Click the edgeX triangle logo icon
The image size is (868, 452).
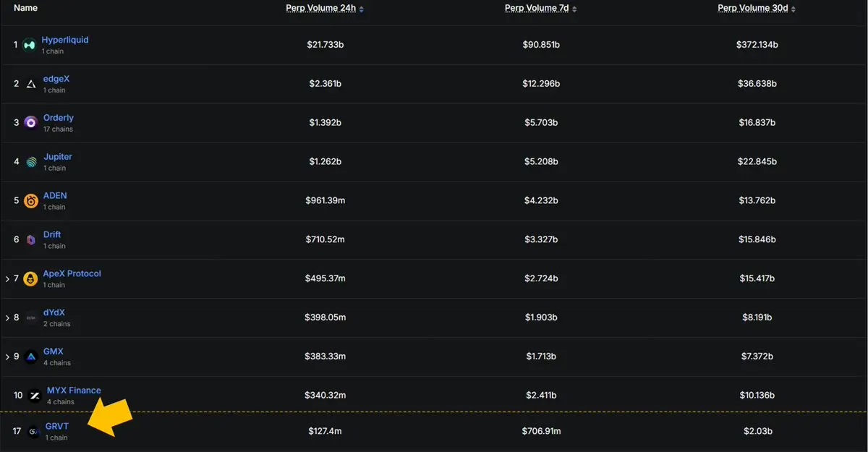pos(31,84)
